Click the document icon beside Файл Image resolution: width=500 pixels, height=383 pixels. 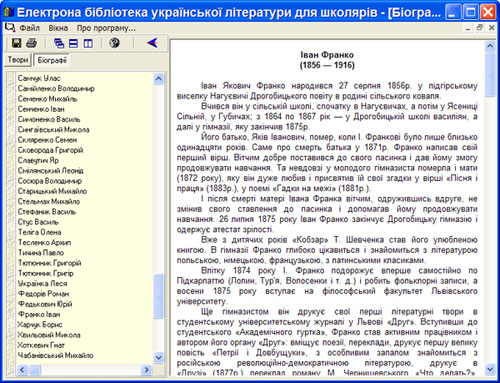point(10,28)
